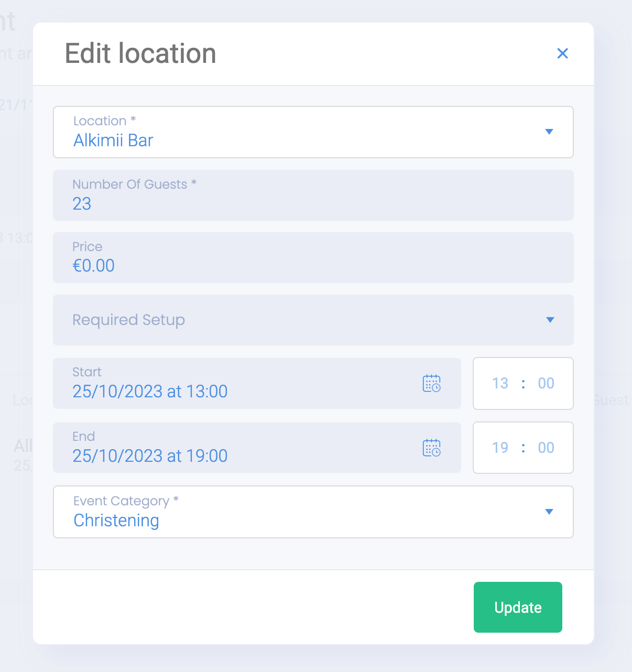Expand the Event Category dropdown arrow
632x672 pixels.
(549, 512)
